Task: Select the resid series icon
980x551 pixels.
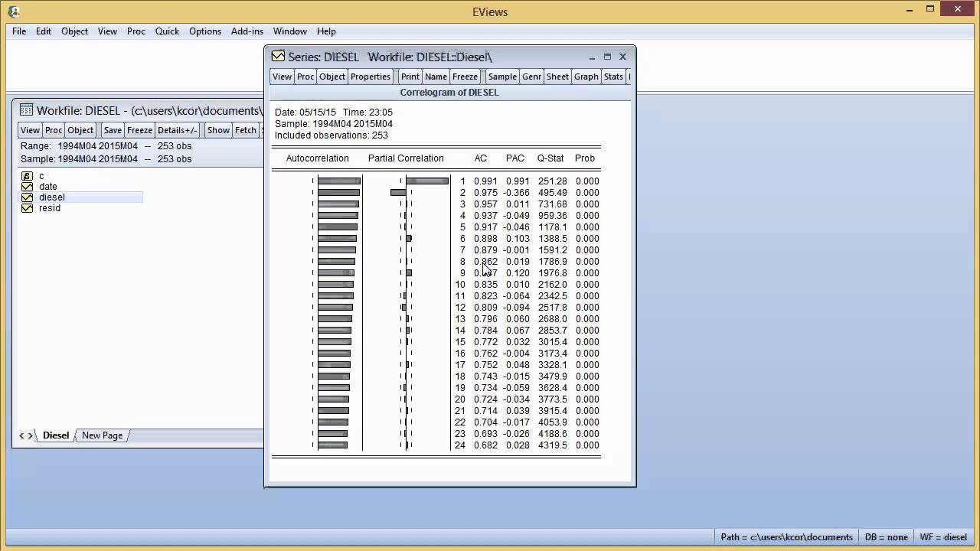Action: click(x=28, y=208)
